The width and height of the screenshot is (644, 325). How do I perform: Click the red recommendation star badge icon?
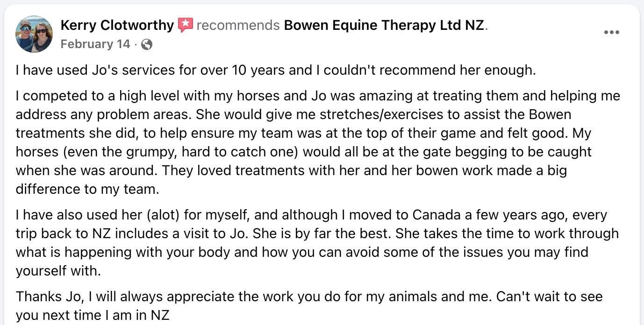tap(186, 25)
